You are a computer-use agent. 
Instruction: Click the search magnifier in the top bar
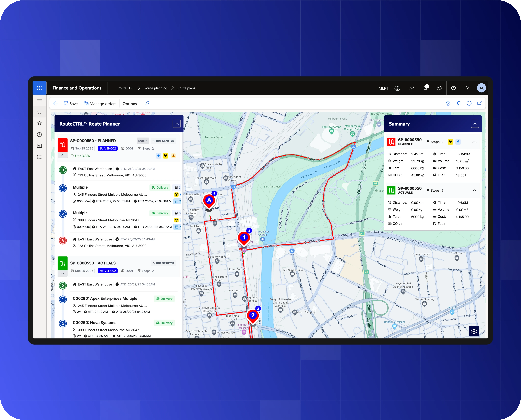[x=411, y=88]
